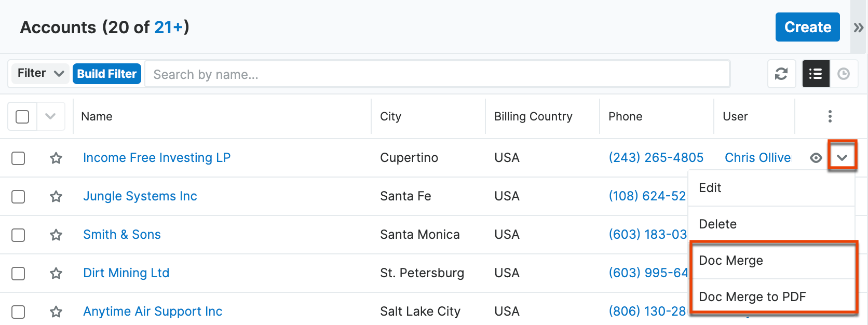Open the column options three-dot menu

(x=830, y=116)
